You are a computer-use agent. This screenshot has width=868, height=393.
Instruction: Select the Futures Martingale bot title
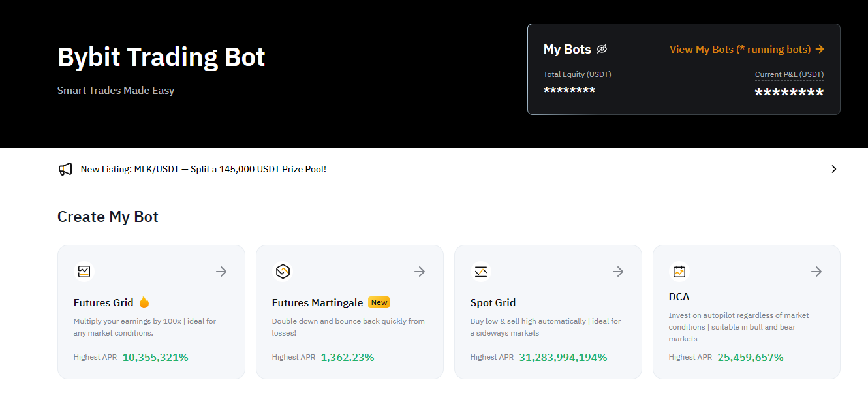(x=317, y=302)
